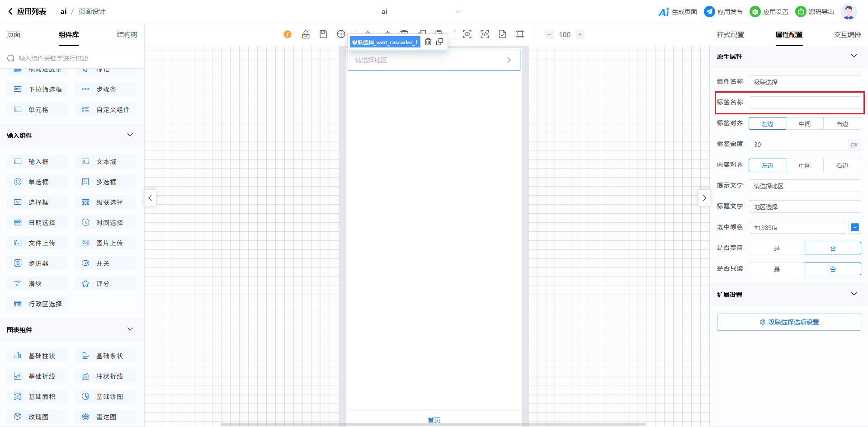Open the code view icon
This screenshot has height=427, width=868.
pyautogui.click(x=485, y=34)
